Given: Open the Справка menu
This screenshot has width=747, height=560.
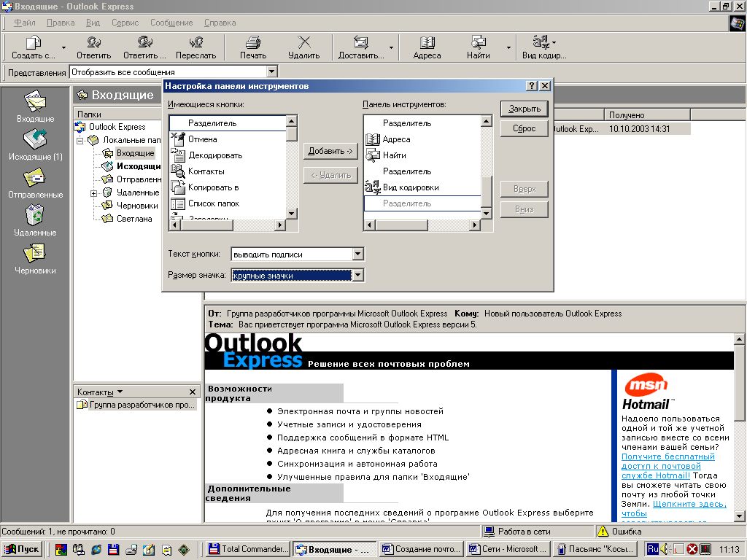Looking at the screenshot, I should (220, 23).
